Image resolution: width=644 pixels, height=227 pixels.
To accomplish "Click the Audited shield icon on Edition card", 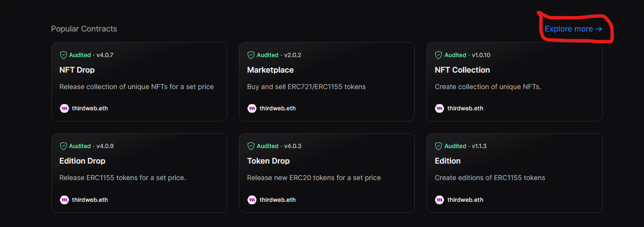I will point(439,146).
